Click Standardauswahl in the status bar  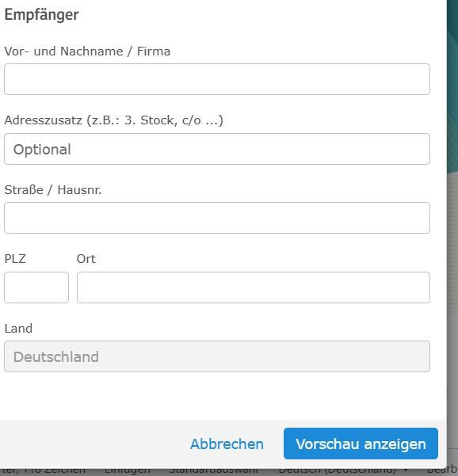click(x=213, y=470)
